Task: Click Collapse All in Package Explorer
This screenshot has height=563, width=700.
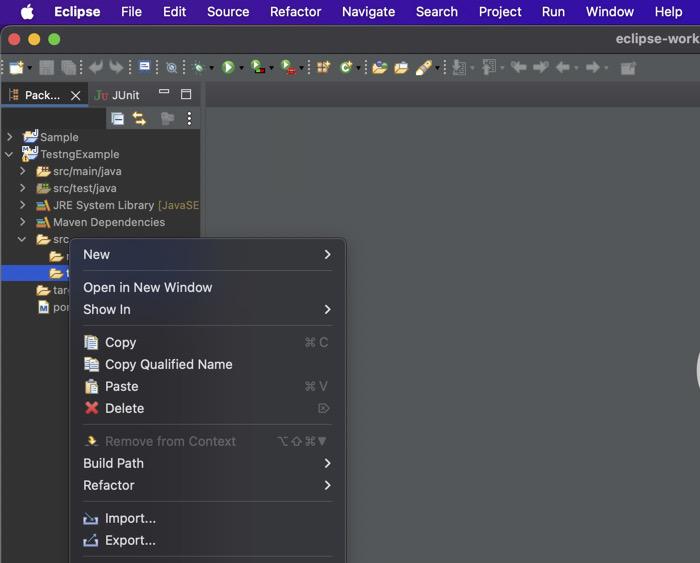Action: point(117,118)
